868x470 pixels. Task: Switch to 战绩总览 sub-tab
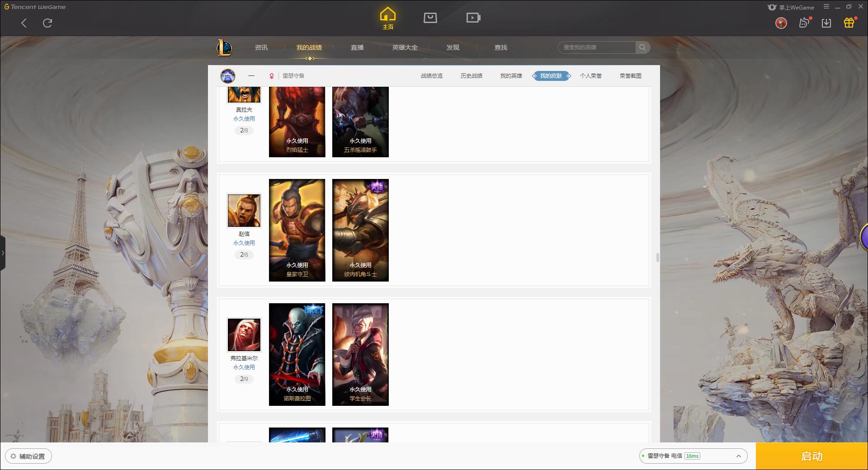[x=432, y=76]
